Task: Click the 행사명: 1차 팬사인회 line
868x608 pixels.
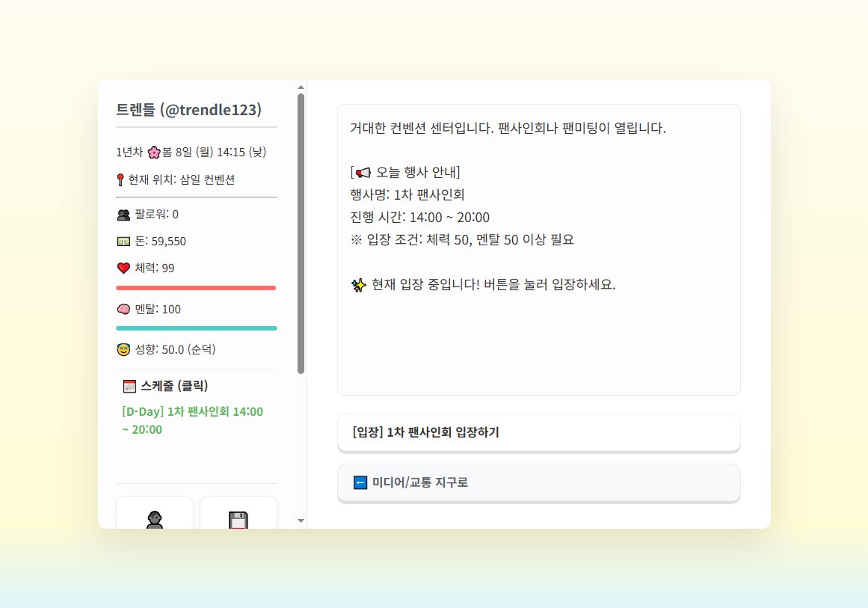Action: tap(407, 195)
